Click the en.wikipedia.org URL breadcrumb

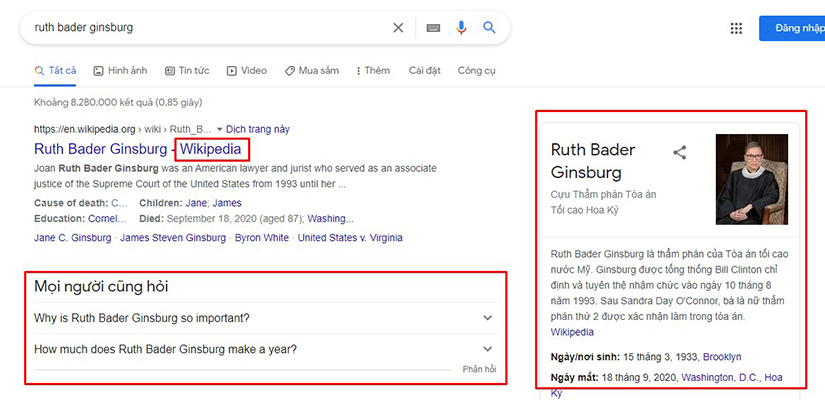(123, 129)
